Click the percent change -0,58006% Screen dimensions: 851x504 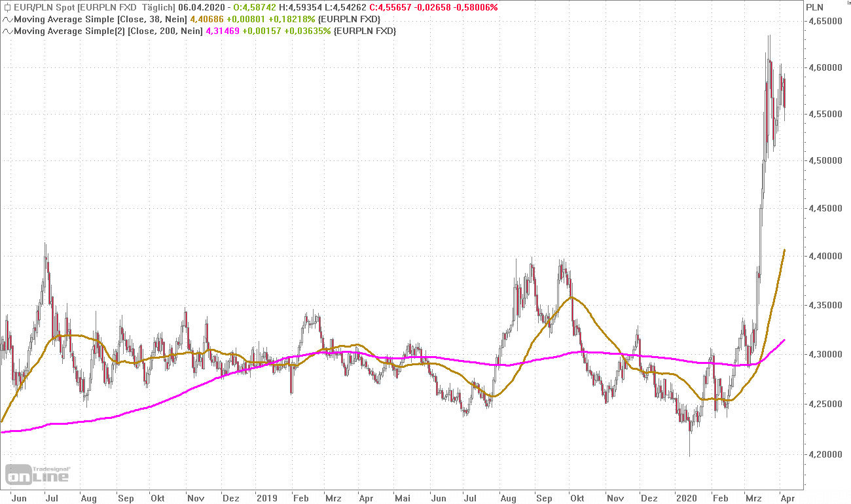point(475,7)
